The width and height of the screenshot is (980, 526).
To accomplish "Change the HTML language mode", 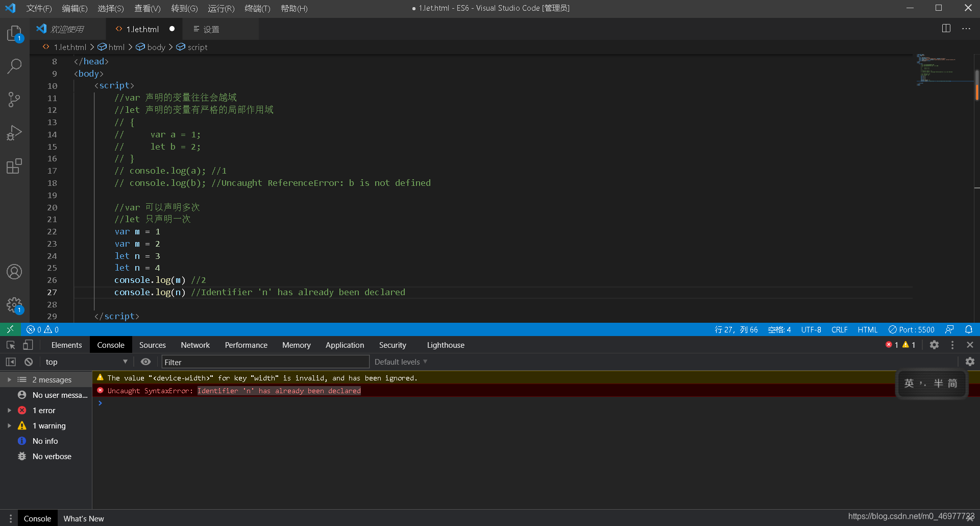I will click(867, 329).
